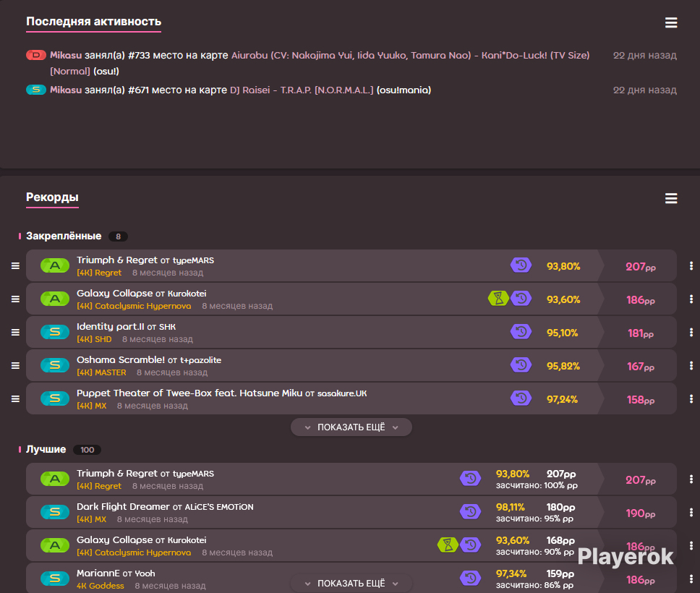This screenshot has width=700, height=593.
Task: Open Mikasu profile link in T.R.A.P. activity
Action: click(66, 90)
